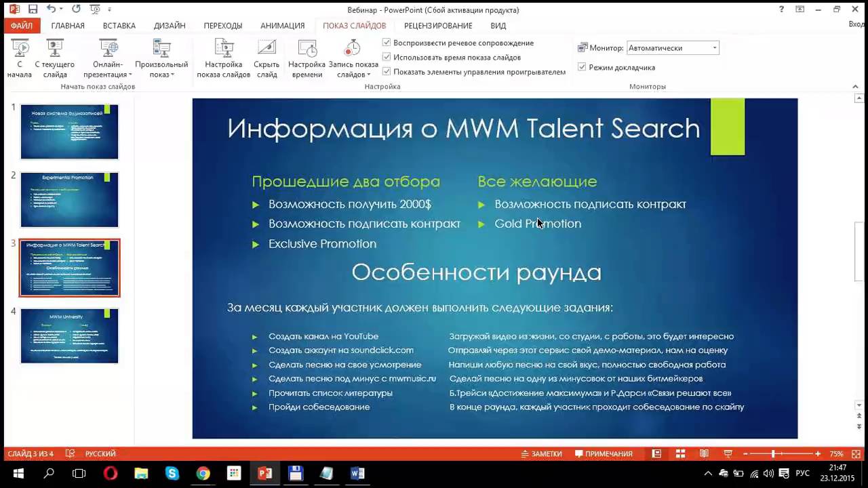The height and width of the screenshot is (488, 868).
Task: Click zoom in plus button
Action: [818, 453]
